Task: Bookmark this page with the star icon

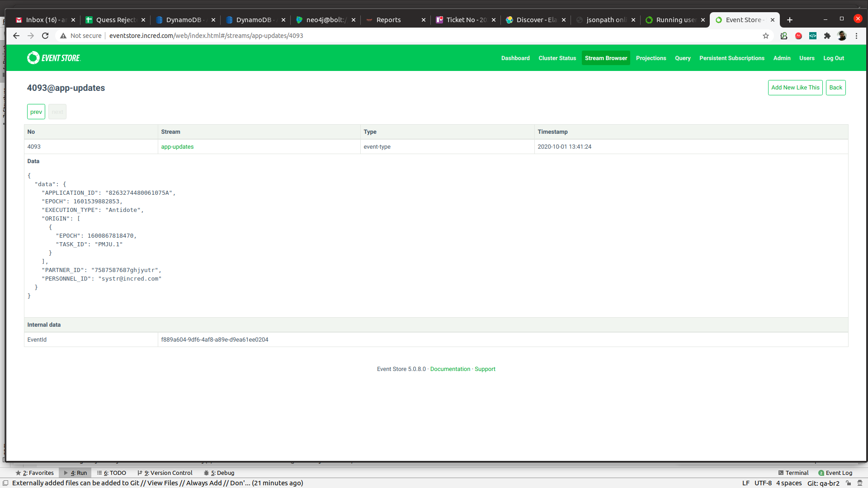Action: [x=766, y=36]
